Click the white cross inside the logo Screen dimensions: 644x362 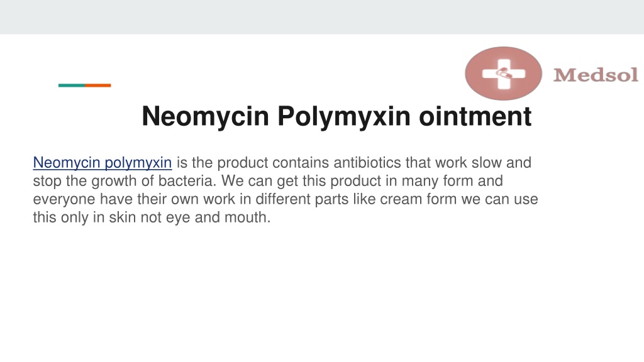point(504,74)
